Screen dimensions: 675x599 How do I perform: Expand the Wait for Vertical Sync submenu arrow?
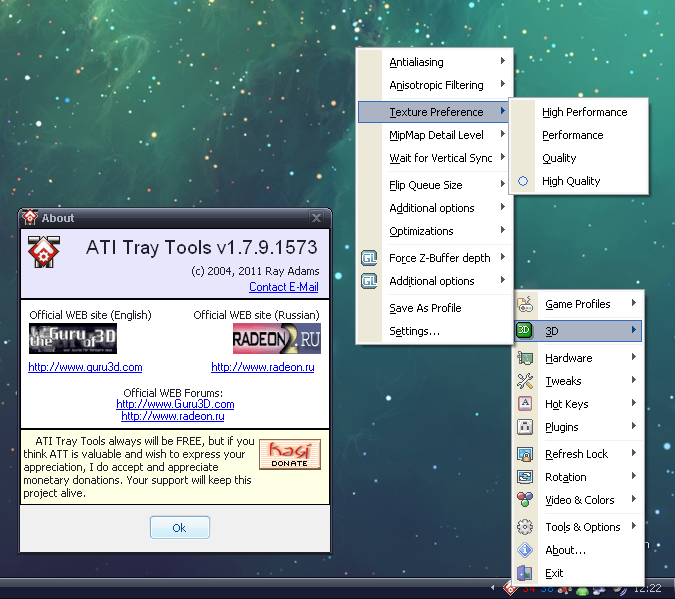pos(502,157)
